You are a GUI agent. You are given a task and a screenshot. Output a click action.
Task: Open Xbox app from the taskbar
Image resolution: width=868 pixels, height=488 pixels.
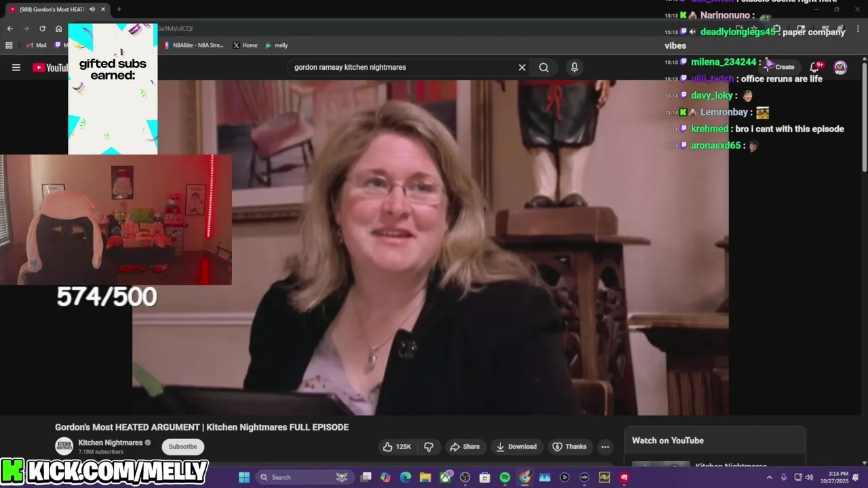click(x=446, y=477)
